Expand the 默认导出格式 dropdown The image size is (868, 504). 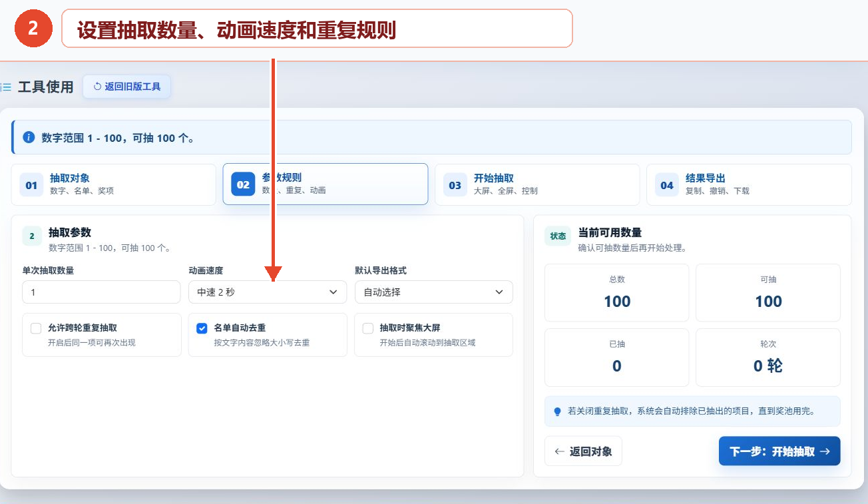click(434, 292)
